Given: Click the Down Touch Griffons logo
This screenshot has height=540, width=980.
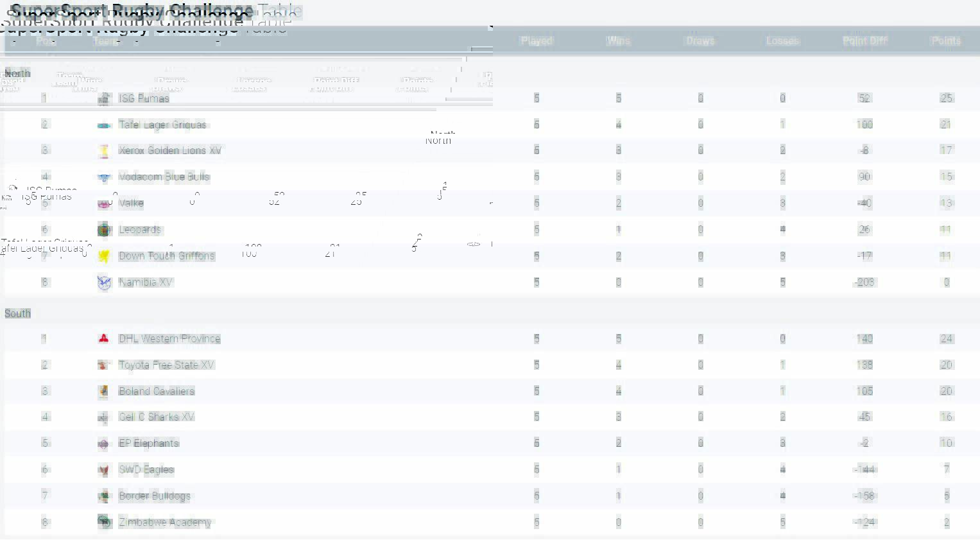Looking at the screenshot, I should pyautogui.click(x=104, y=256).
